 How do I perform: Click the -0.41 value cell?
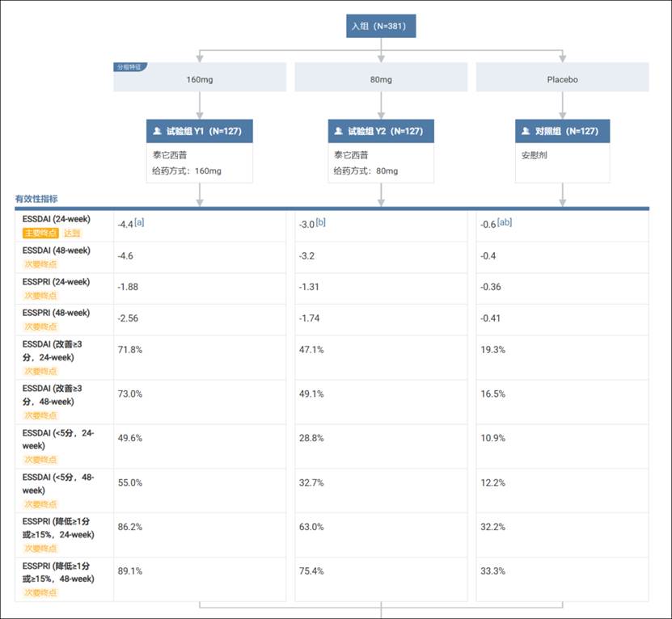tap(562, 320)
